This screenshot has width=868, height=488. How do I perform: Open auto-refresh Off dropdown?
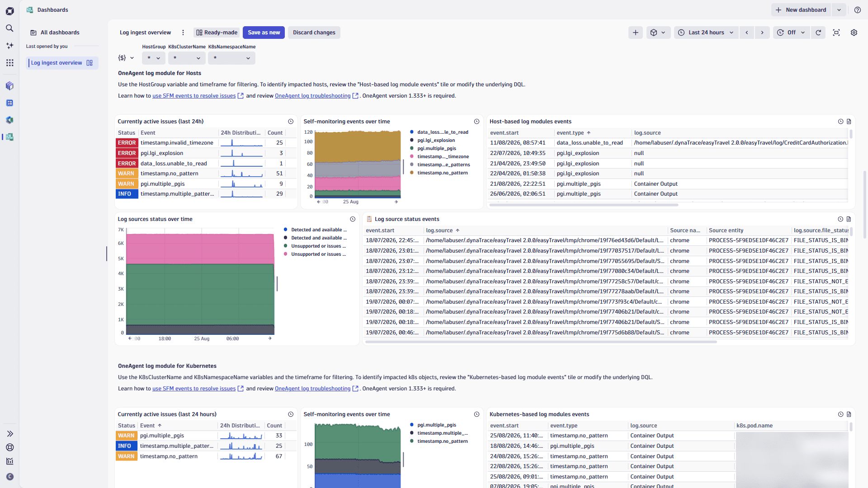791,33
